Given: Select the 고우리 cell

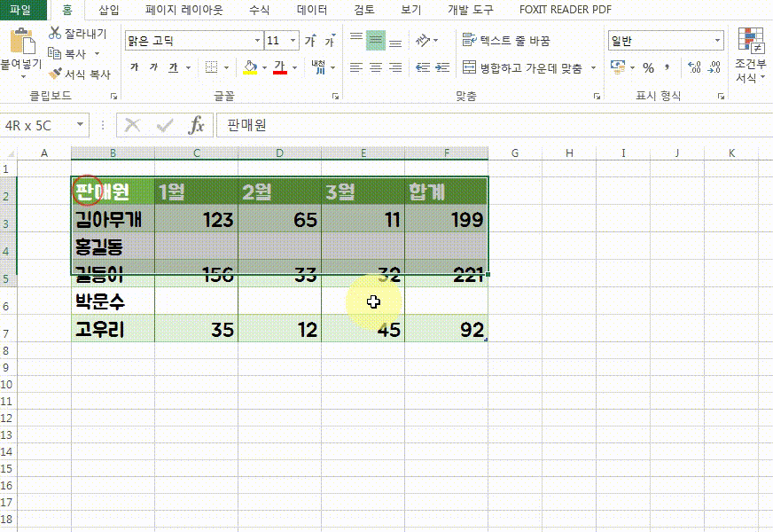Looking at the screenshot, I should pyautogui.click(x=113, y=328).
